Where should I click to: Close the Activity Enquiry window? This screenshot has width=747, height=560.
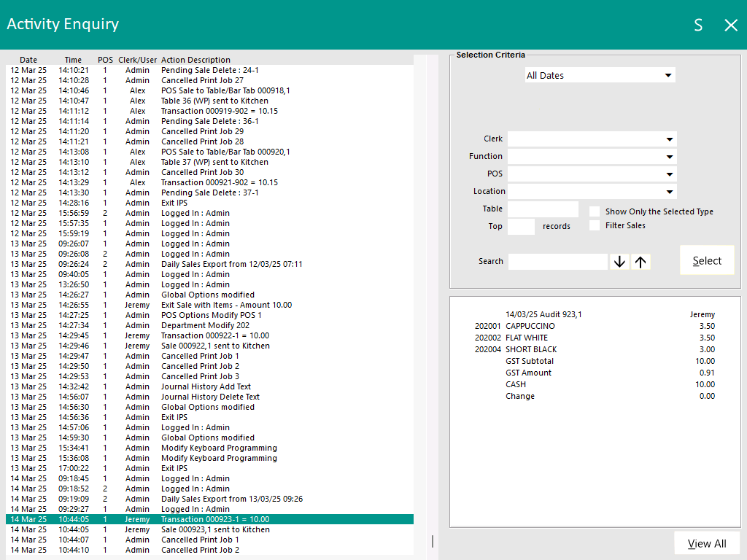730,26
